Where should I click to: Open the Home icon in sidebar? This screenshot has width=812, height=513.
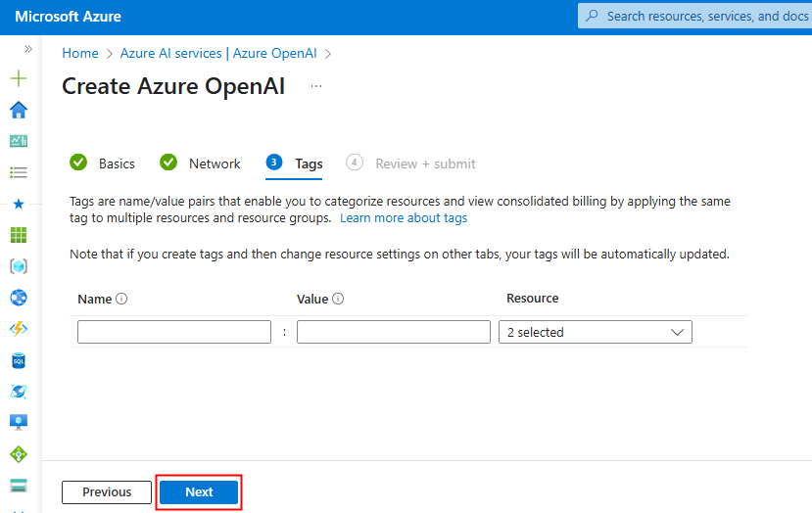19,110
